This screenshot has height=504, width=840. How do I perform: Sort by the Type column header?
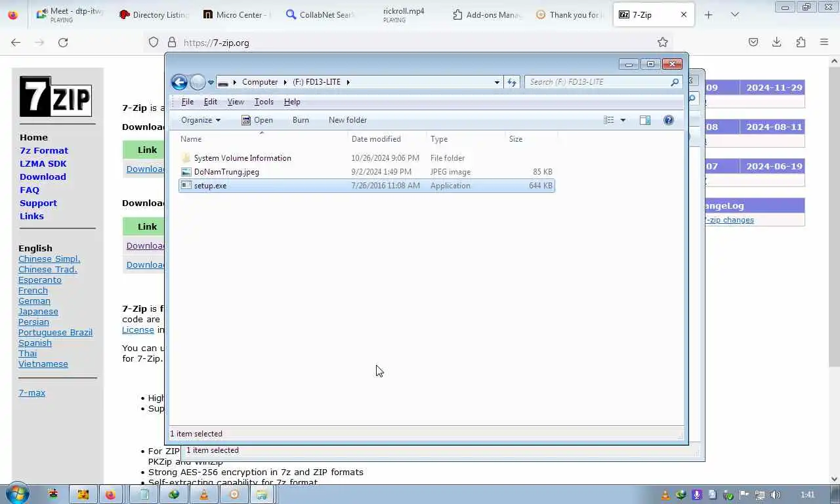click(467, 139)
